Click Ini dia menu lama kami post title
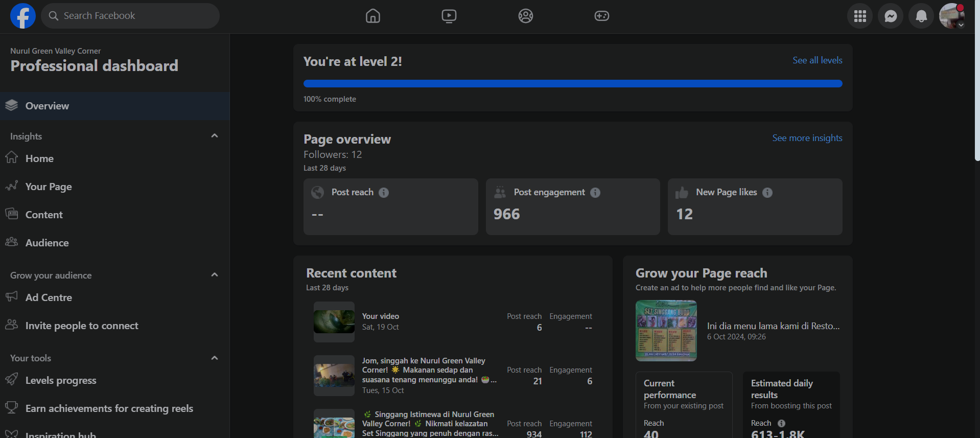The height and width of the screenshot is (438, 980). click(x=773, y=326)
